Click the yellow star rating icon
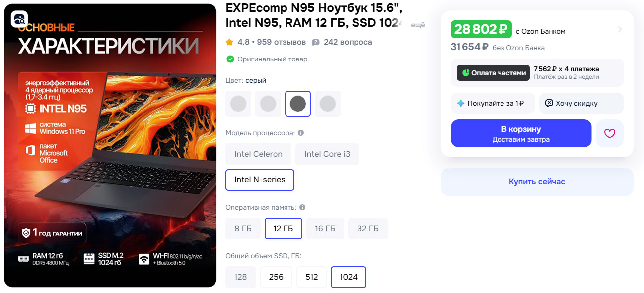Image resolution: width=644 pixels, height=293 pixels. 229,42
